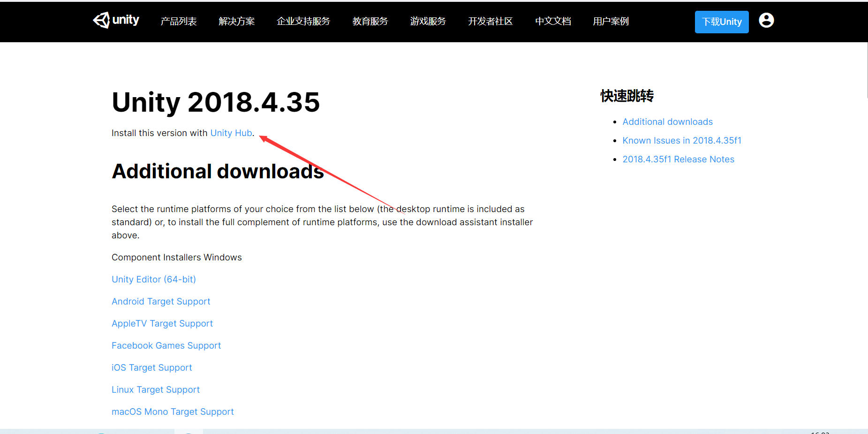Open Known Issues in 2018.4.35f1 link
Screen dimensions: 868x434
682,140
